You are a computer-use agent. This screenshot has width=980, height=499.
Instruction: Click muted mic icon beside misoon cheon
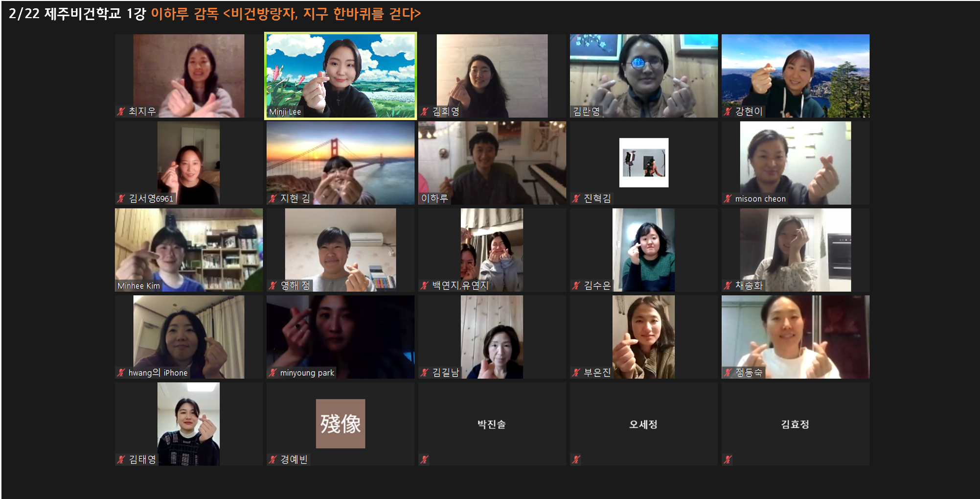pyautogui.click(x=728, y=198)
